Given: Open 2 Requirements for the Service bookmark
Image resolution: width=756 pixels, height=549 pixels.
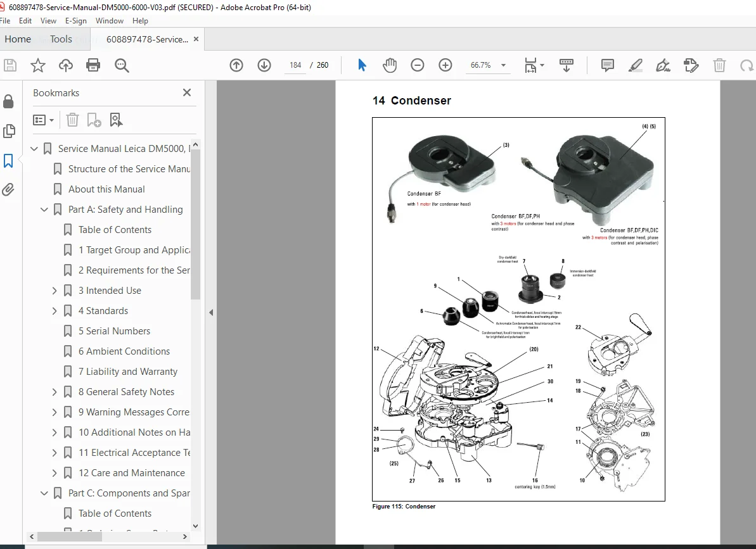Looking at the screenshot, I should pyautogui.click(x=134, y=270).
